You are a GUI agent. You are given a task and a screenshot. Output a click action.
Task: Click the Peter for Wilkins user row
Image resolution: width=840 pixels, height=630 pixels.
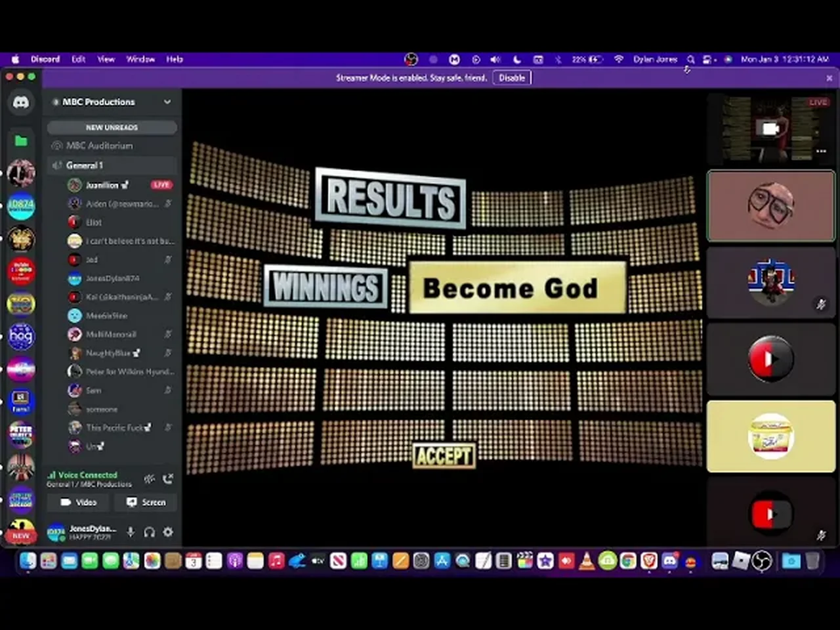coord(121,371)
